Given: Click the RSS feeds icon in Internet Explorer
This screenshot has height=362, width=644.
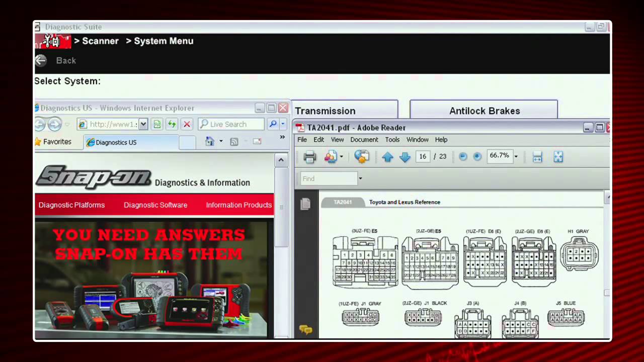Looking at the screenshot, I should [x=234, y=142].
